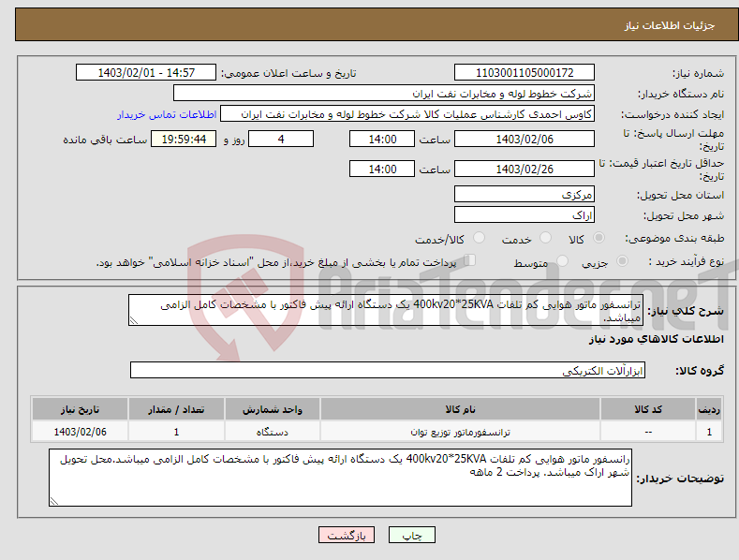Click the general need description textarea
The image size is (739, 560).
(386, 310)
